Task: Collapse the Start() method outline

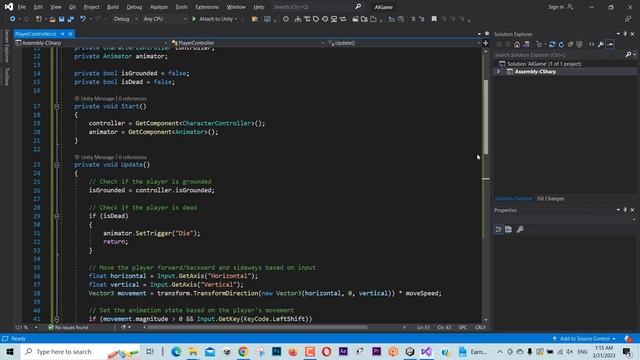Action: point(57,107)
